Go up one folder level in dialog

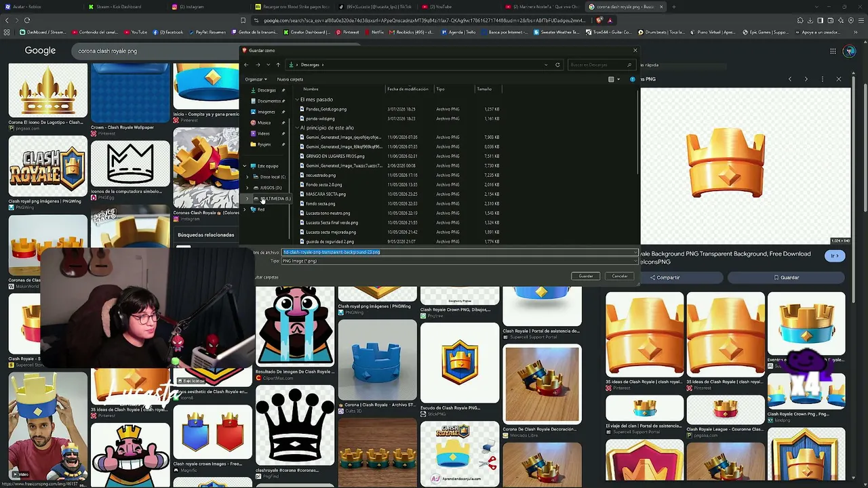278,65
